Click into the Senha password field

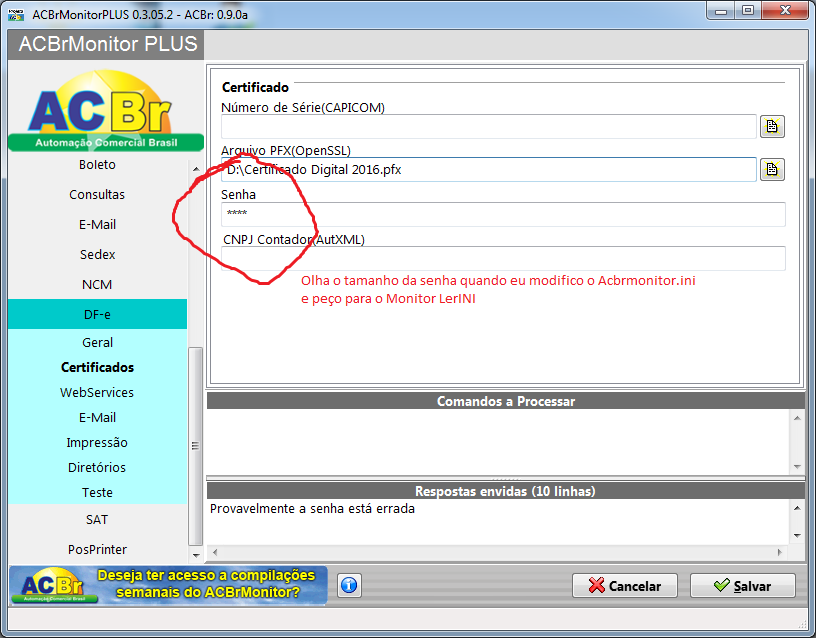[x=503, y=214]
